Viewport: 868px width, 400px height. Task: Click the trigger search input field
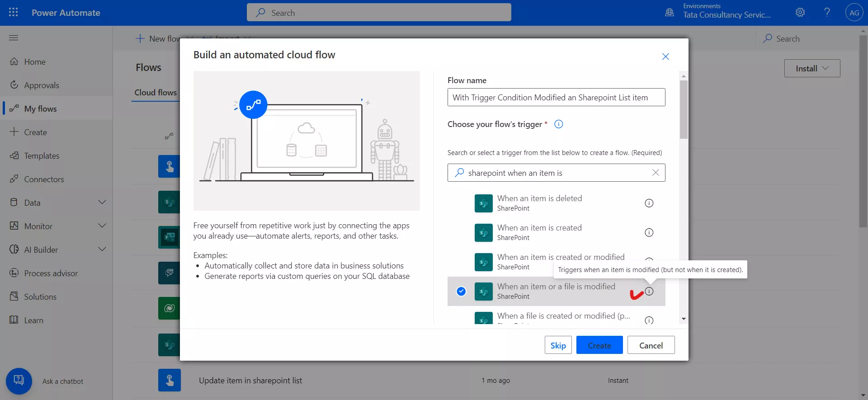[x=556, y=173]
